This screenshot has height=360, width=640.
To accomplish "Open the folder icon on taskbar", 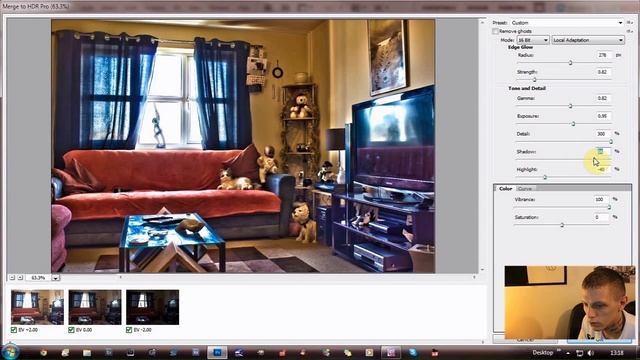I will (x=87, y=352).
